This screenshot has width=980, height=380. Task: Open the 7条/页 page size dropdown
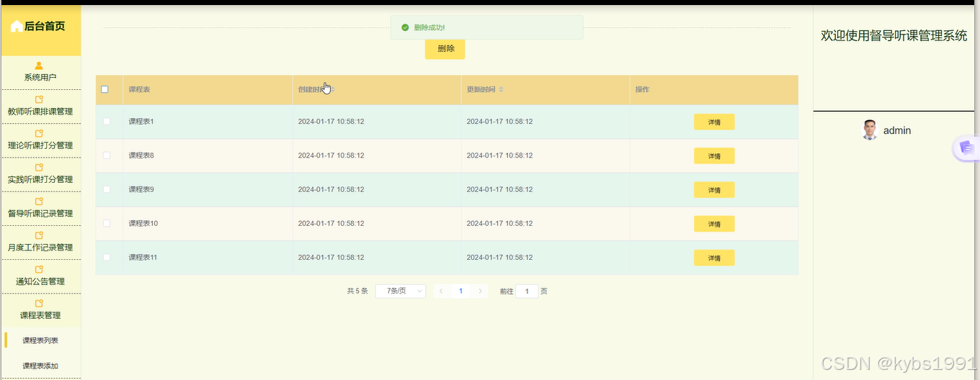pyautogui.click(x=401, y=291)
